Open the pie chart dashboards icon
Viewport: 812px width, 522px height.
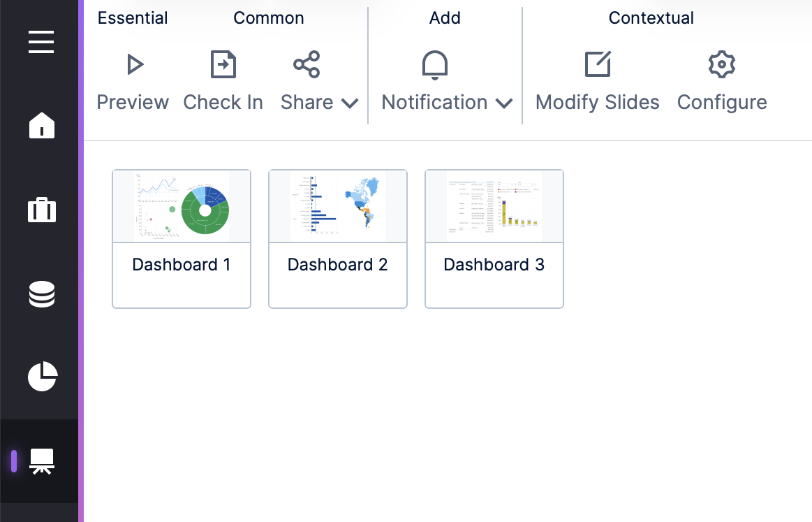pyautogui.click(x=41, y=377)
